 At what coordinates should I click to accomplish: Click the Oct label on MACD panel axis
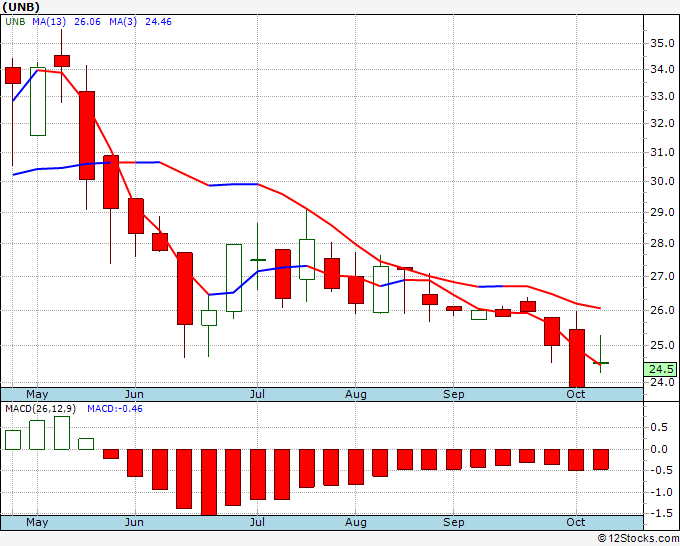point(575,522)
